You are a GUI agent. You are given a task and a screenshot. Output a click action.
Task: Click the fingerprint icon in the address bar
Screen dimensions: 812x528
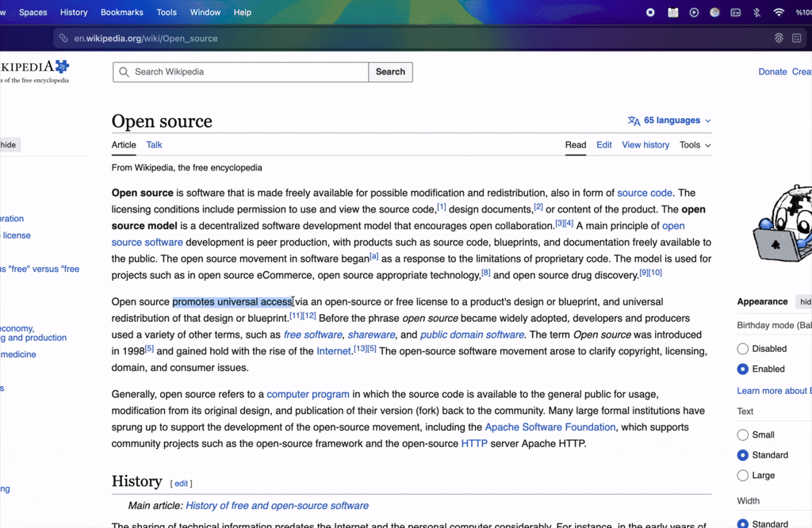[x=779, y=38]
